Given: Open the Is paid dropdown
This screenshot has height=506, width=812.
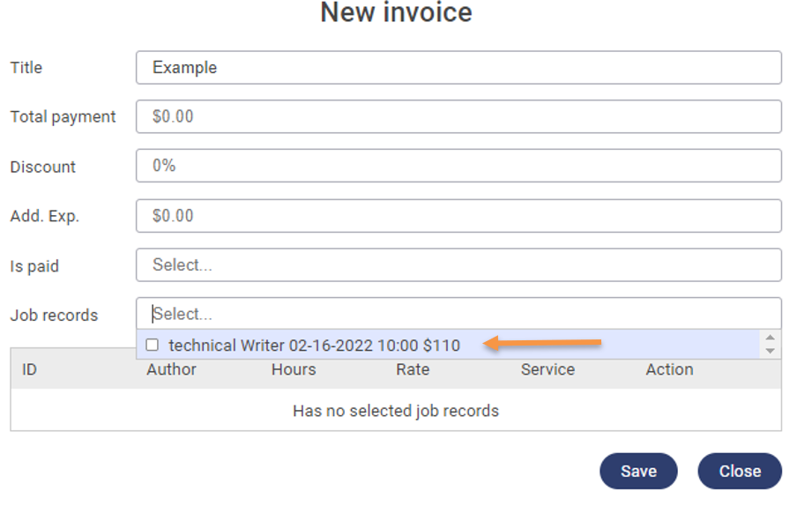Looking at the screenshot, I should click(x=458, y=264).
